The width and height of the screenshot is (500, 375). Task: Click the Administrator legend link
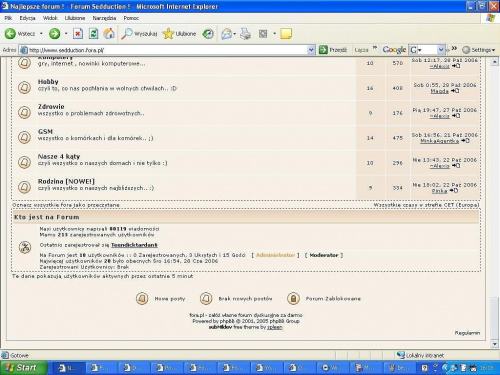(x=275, y=255)
